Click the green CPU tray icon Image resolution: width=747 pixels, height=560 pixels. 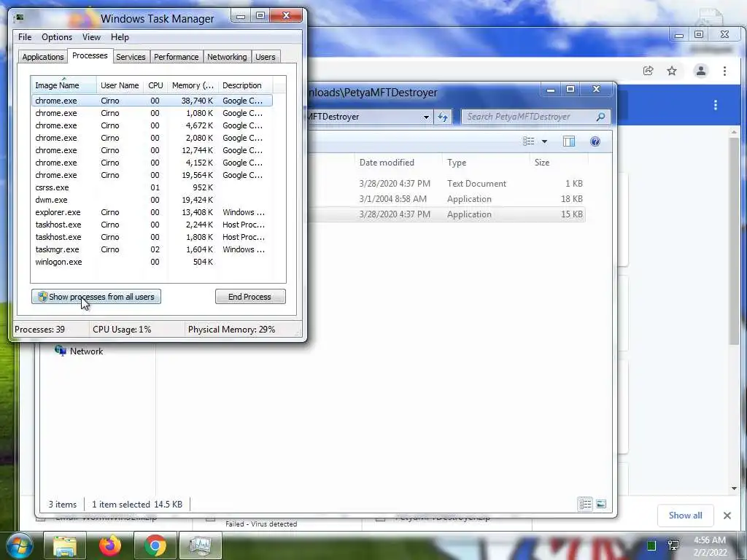tap(651, 545)
